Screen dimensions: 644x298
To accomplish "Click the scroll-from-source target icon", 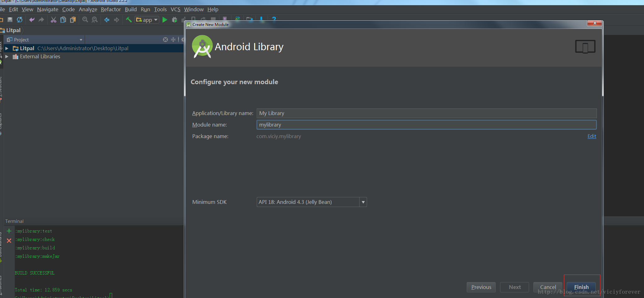I will (x=165, y=40).
